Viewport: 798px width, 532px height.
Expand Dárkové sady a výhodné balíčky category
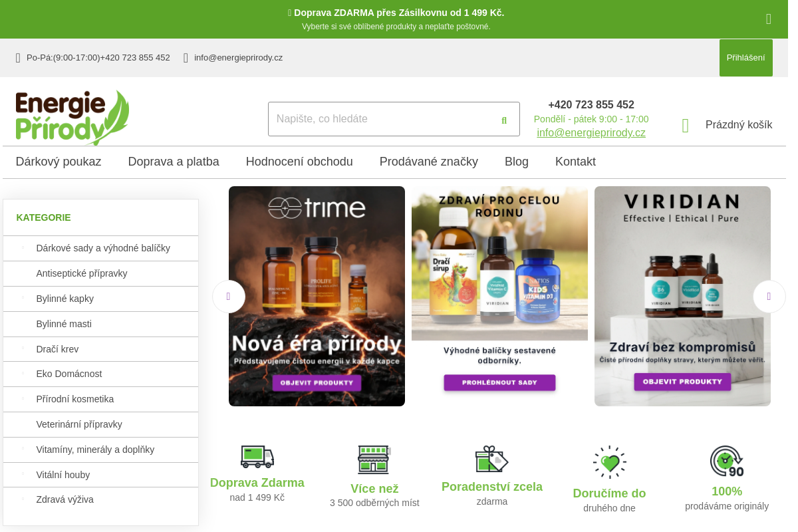coord(23,248)
